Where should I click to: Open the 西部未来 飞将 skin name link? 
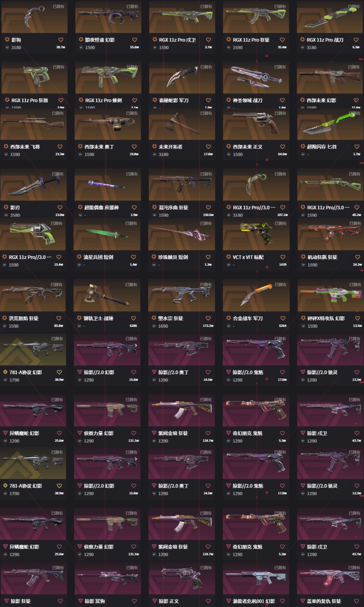[25, 147]
